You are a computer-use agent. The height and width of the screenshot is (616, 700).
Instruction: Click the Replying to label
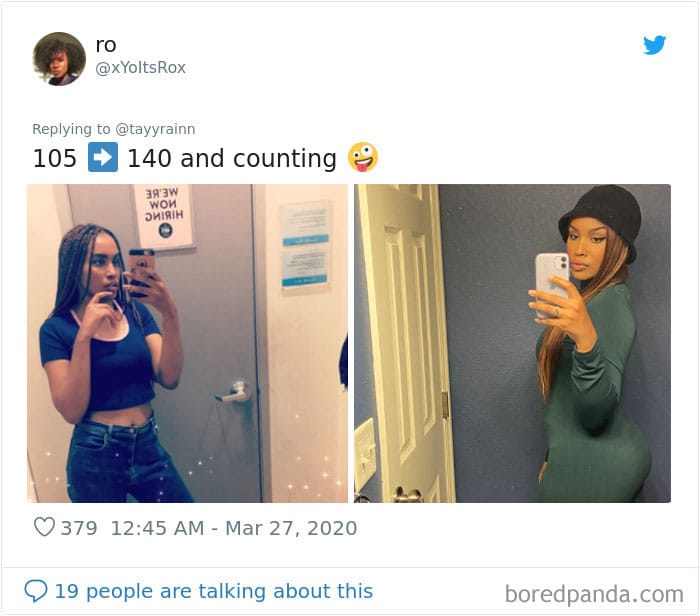point(71,129)
